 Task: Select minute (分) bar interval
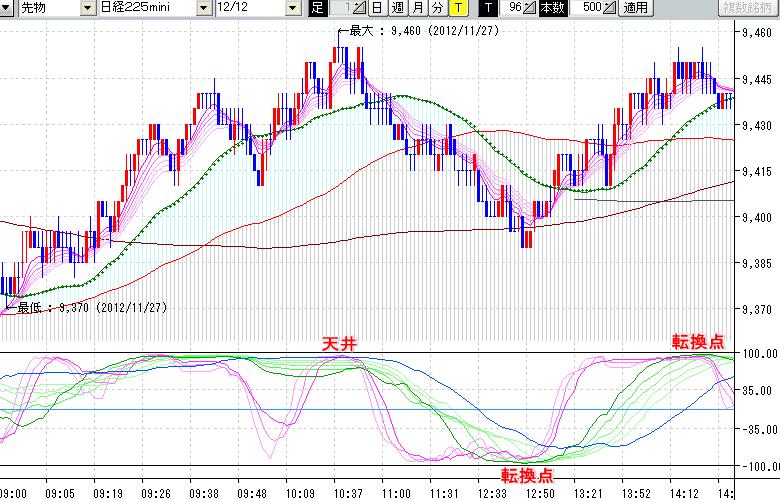tap(437, 8)
